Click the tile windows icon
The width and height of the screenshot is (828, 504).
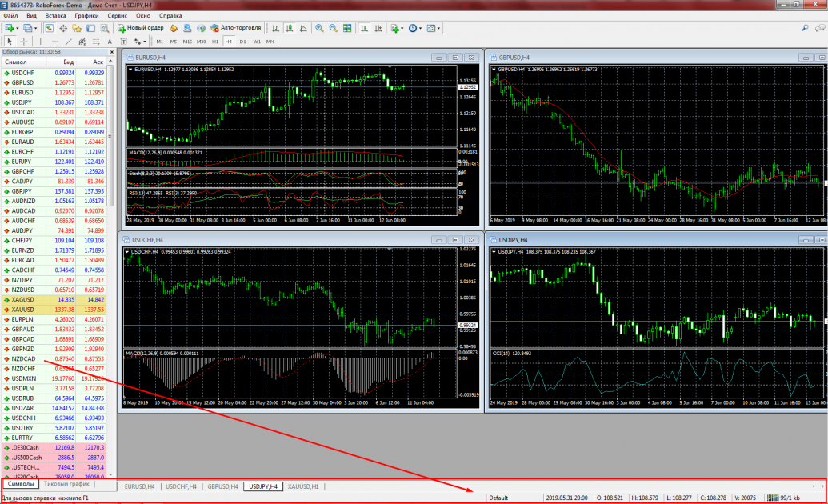[x=347, y=28]
